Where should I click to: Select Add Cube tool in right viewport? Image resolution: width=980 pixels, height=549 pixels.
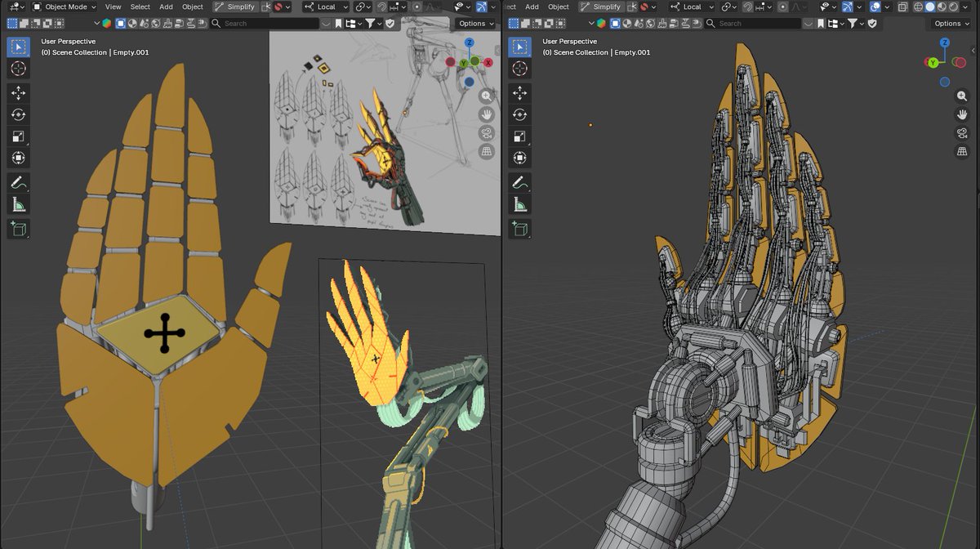pyautogui.click(x=519, y=229)
